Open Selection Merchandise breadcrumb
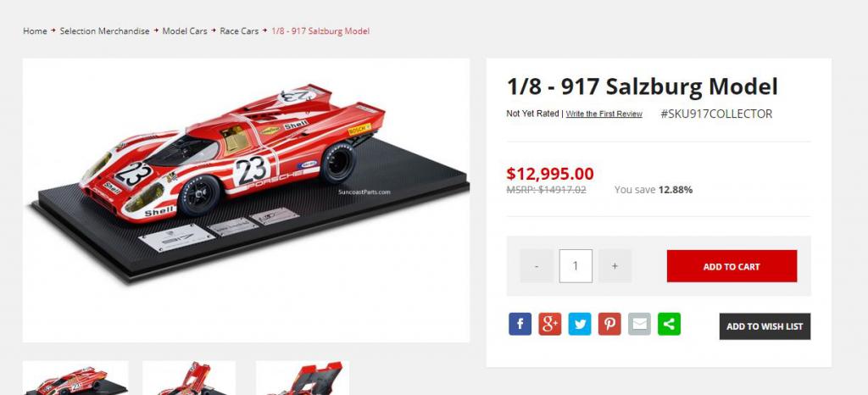 104,31
